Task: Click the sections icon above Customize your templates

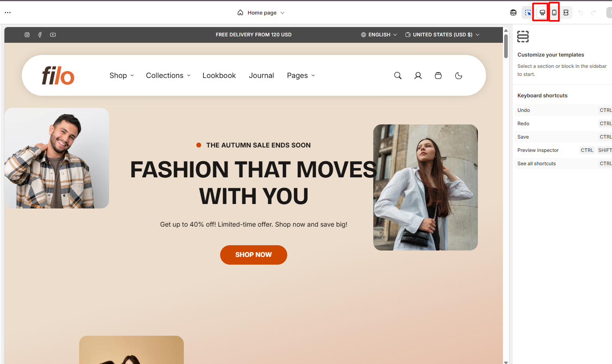Action: tap(523, 37)
